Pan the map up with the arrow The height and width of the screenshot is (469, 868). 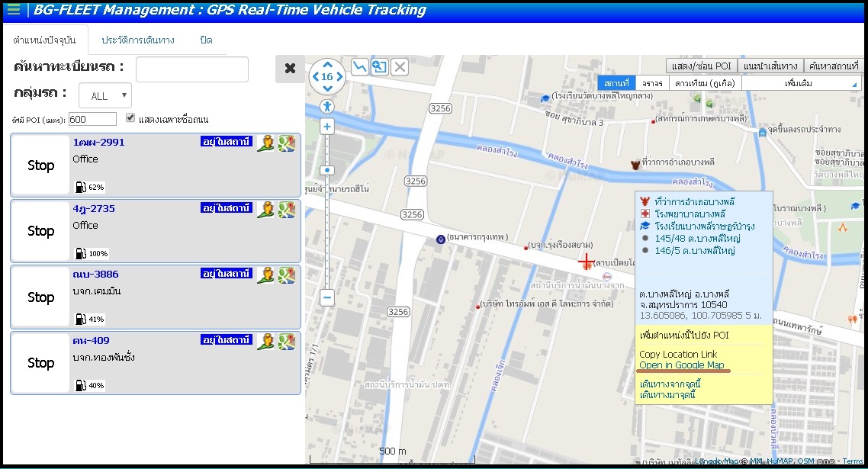(327, 64)
